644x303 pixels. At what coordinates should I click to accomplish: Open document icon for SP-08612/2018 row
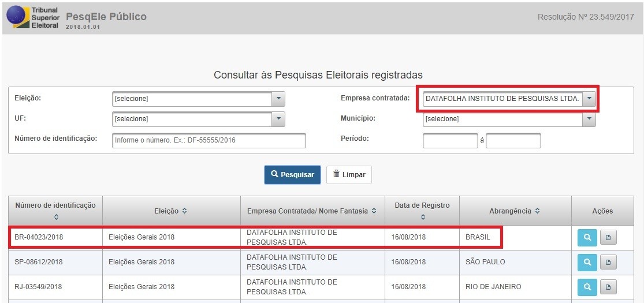tap(608, 262)
